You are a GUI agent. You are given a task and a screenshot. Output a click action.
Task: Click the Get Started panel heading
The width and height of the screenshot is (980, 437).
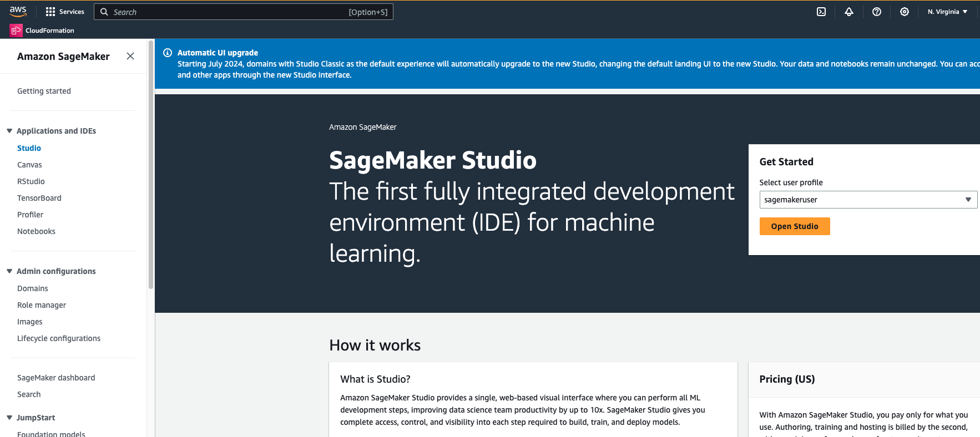[x=786, y=162]
